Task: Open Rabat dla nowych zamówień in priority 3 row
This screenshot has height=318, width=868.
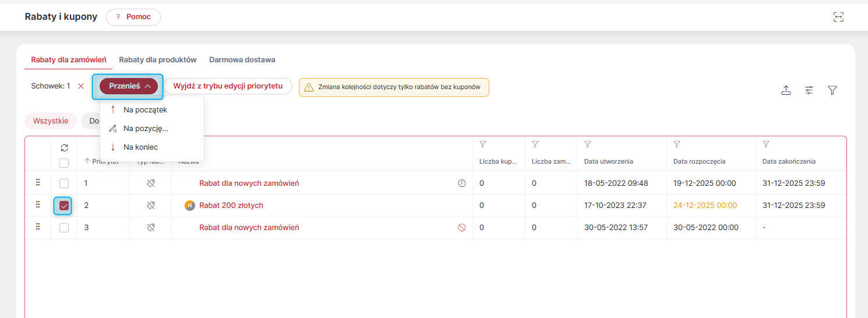Action: click(249, 228)
